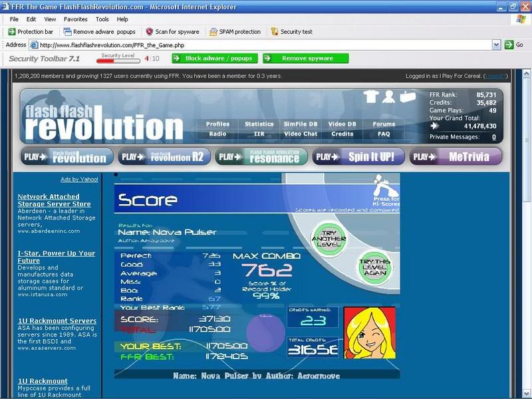Open the Tools menu
The width and height of the screenshot is (532, 399).
click(102, 19)
